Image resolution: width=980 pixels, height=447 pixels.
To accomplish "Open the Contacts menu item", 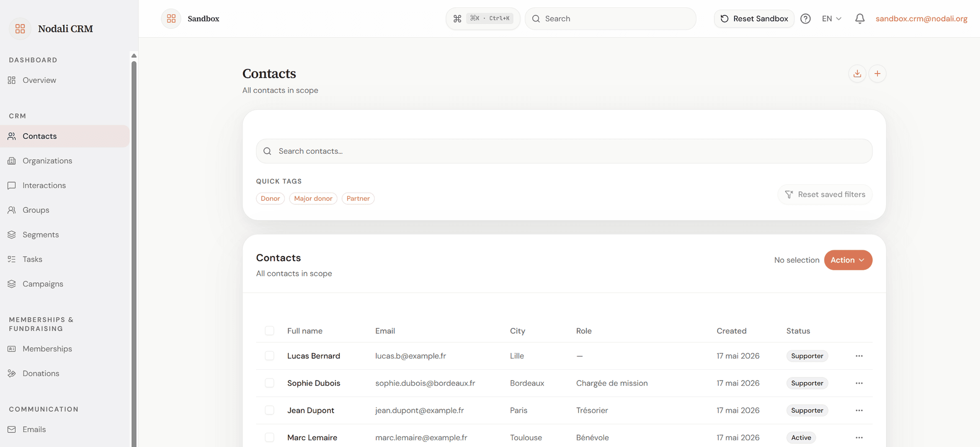I will [65, 136].
